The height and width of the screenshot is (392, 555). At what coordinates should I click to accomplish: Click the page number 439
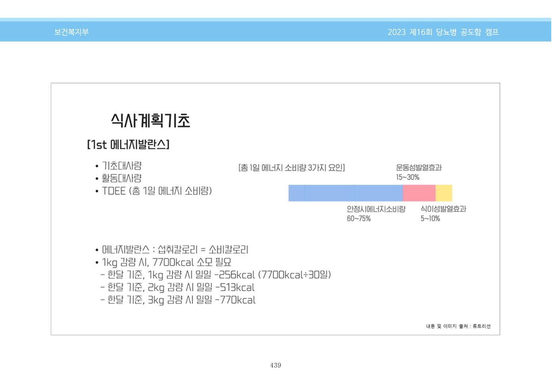pyautogui.click(x=276, y=365)
